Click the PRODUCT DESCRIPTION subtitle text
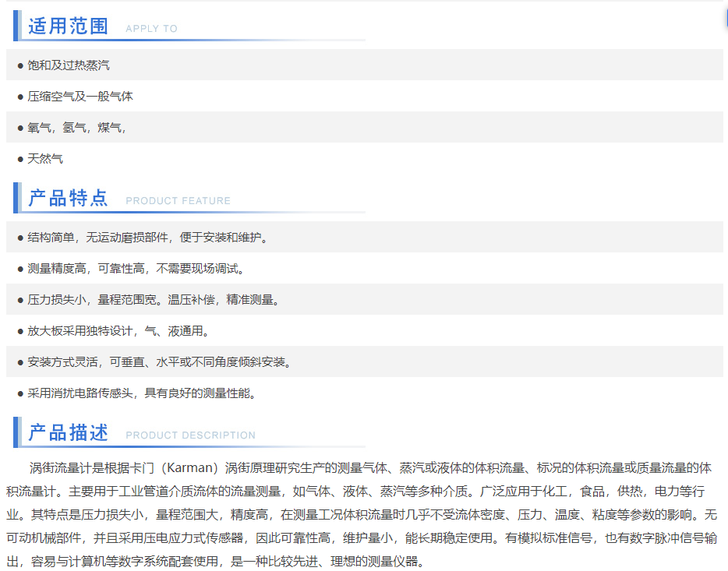Viewport: 728px width, 571px height. (190, 435)
